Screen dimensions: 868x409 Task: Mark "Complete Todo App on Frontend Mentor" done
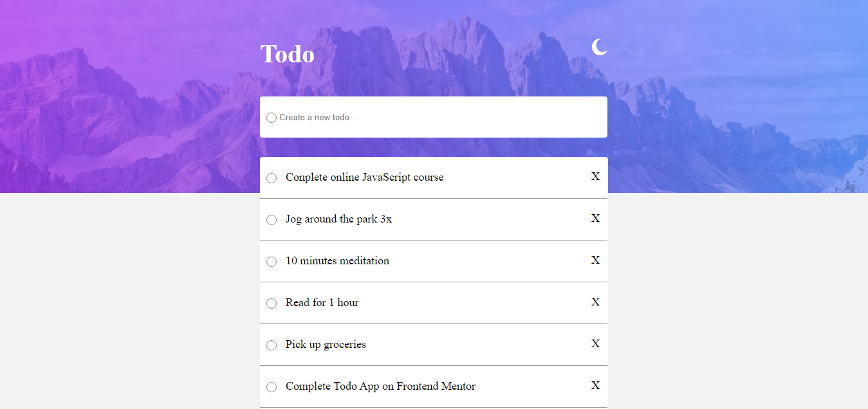(272, 387)
